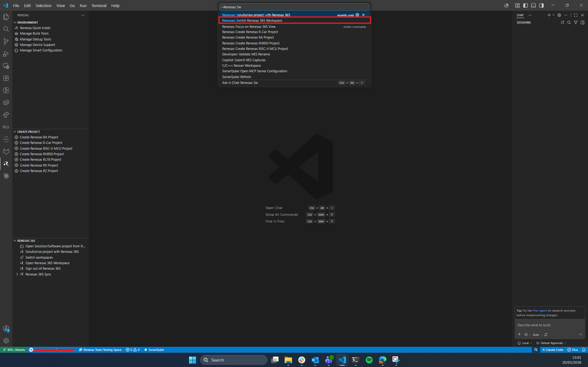Screen dimensions: 588x367
Task: Click Sign out of Renesas 365
Action: 43,268
